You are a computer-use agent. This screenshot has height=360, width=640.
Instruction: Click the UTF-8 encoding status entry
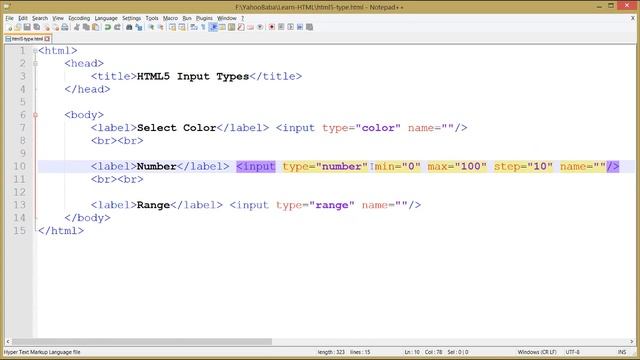pos(572,352)
